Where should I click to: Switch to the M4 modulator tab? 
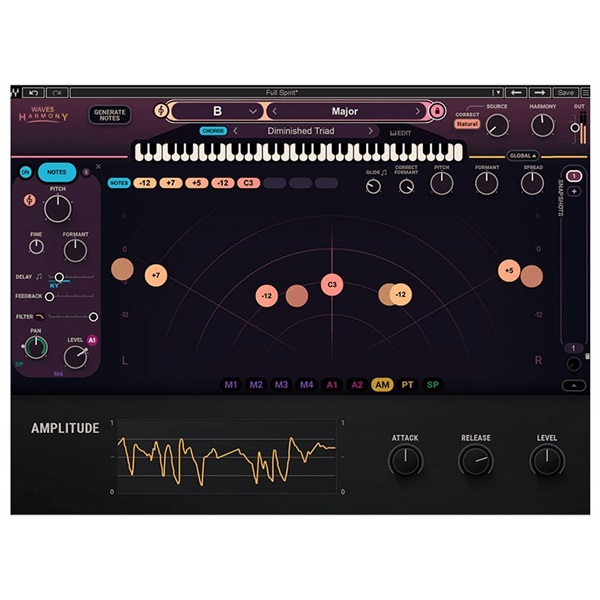(307, 385)
